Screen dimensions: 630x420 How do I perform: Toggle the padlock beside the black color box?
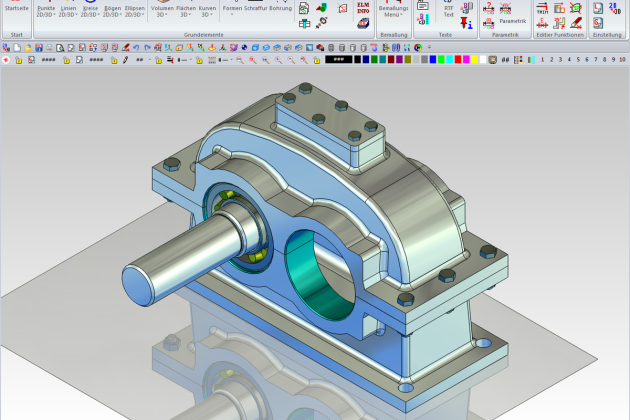(319, 60)
